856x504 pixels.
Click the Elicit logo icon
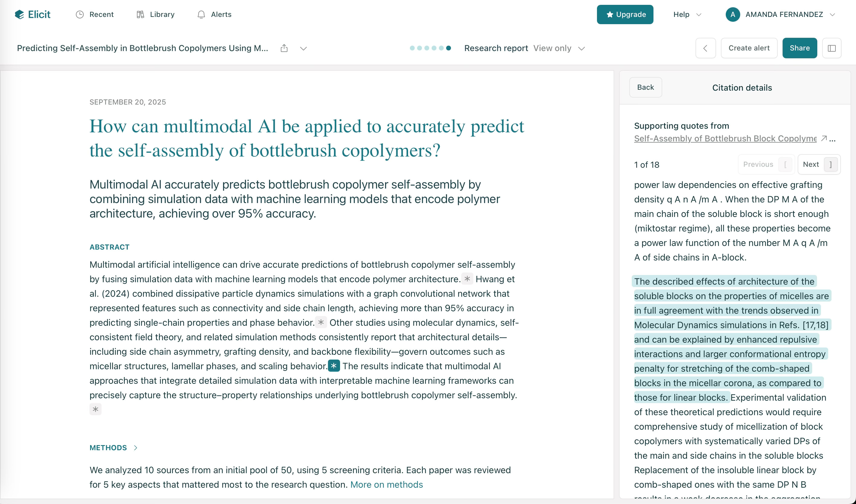tap(20, 14)
